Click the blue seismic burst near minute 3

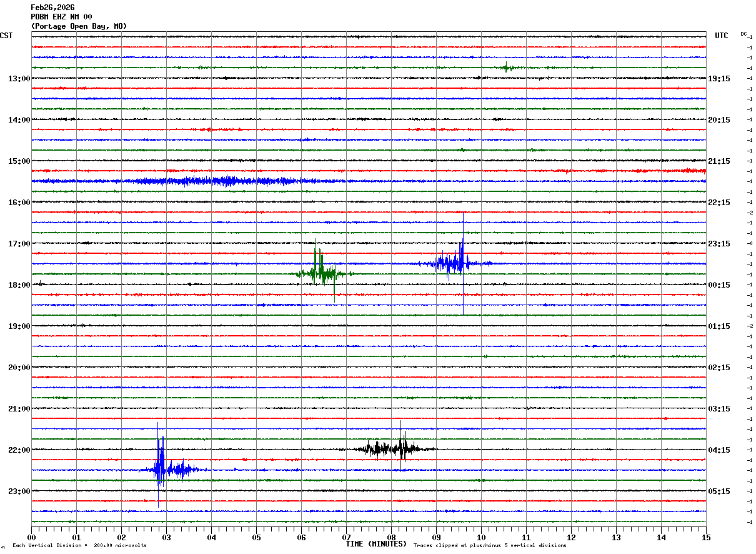(164, 469)
